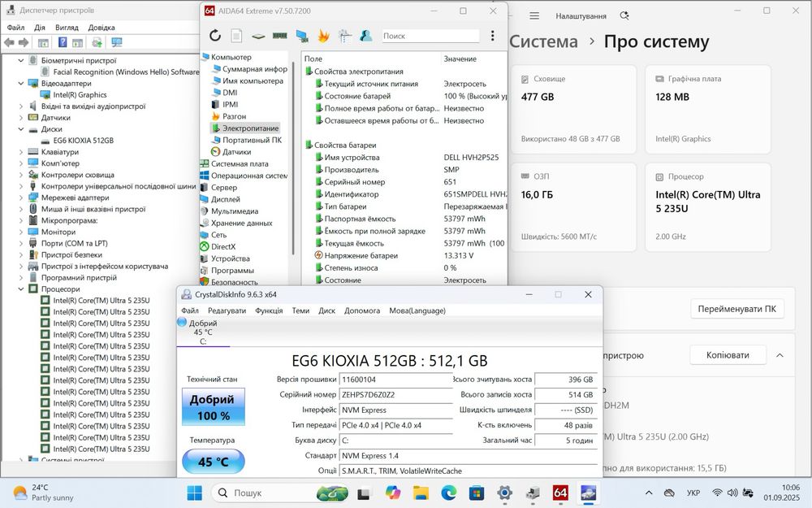Select the Добрий 45 °C C: disk tab
The image size is (812, 508).
point(203,332)
